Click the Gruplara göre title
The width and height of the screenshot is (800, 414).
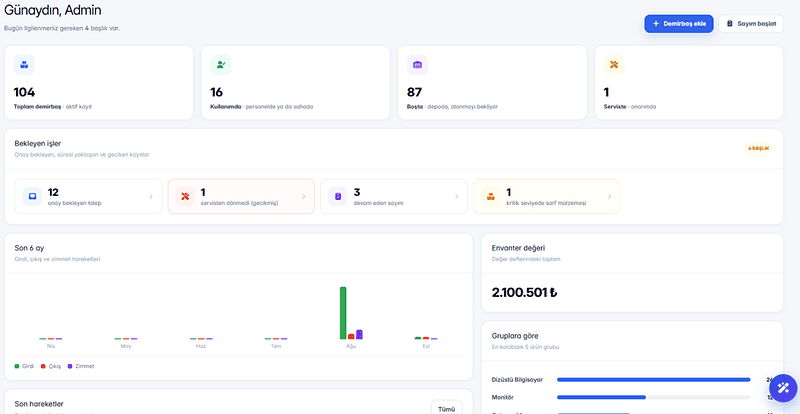[515, 336]
